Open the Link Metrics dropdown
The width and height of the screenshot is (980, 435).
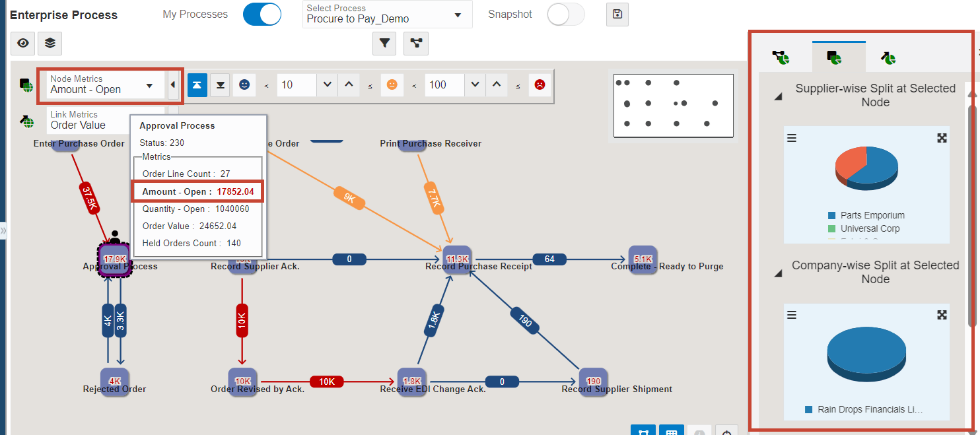[x=106, y=120]
